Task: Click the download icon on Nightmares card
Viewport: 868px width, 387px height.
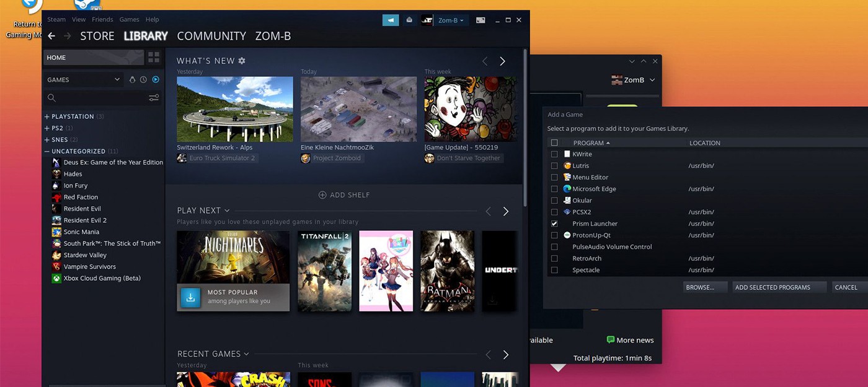Action: [x=191, y=298]
